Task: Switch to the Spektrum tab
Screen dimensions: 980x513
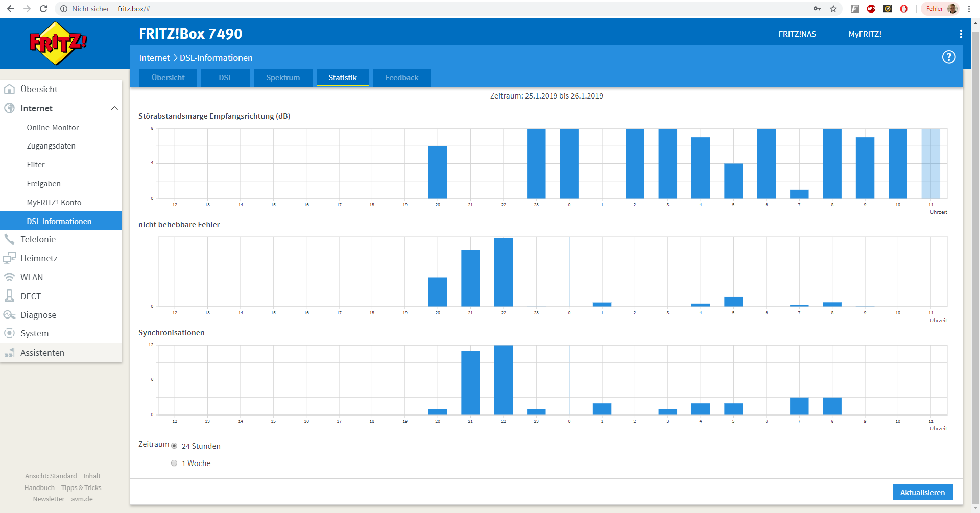Action: [x=283, y=78]
